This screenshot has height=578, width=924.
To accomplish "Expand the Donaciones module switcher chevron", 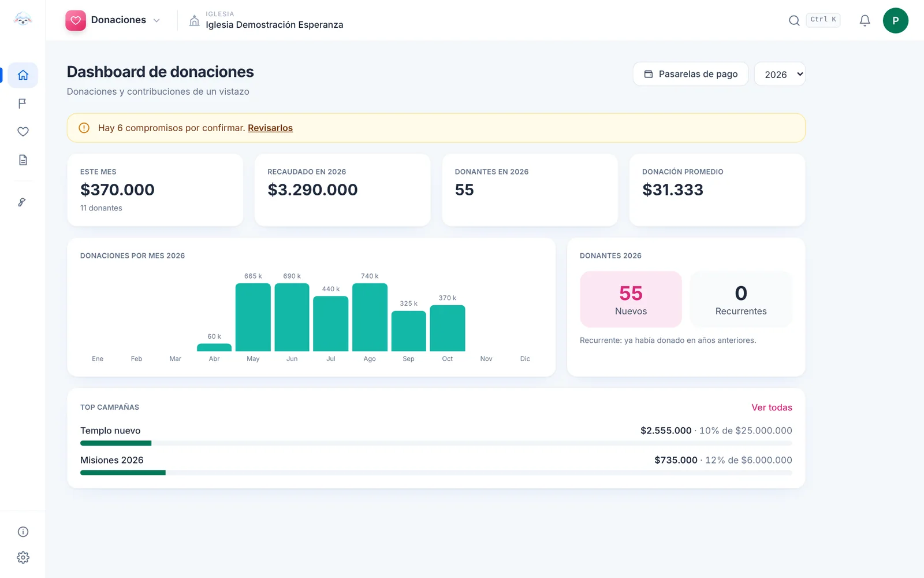I will 157,21.
